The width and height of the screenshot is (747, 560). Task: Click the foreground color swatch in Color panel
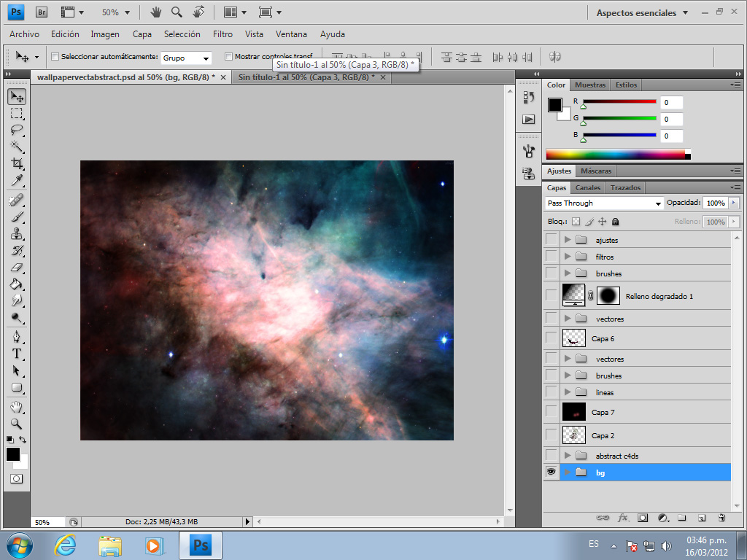555,105
